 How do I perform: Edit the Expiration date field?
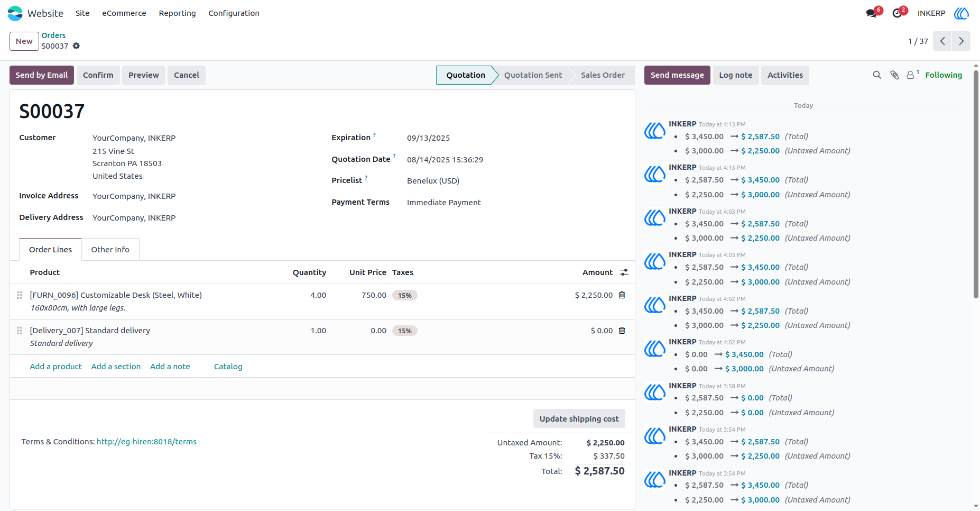429,138
